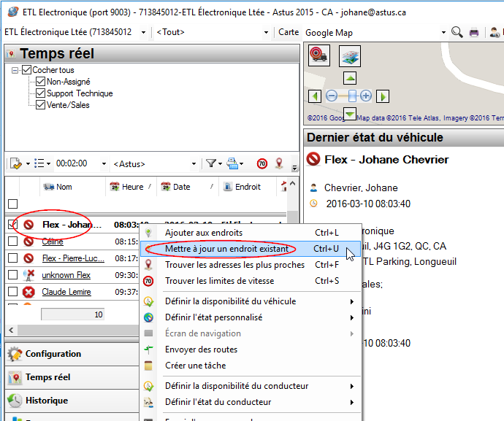Choose Envoyer des routes from context menu

click(201, 349)
